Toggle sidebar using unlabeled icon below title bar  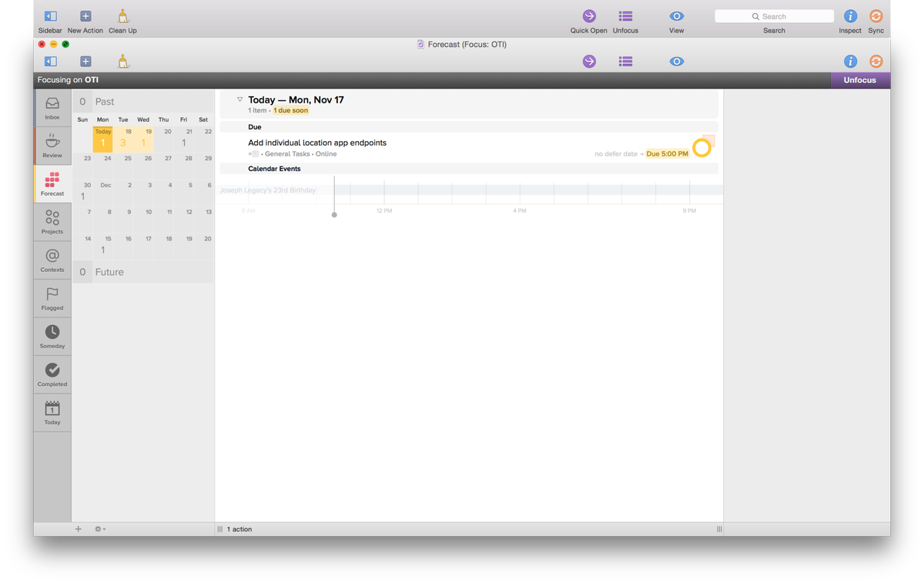click(50, 62)
